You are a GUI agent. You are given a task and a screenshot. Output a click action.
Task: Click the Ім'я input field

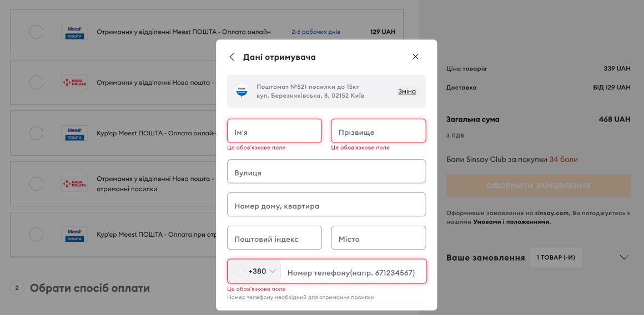pos(274,131)
